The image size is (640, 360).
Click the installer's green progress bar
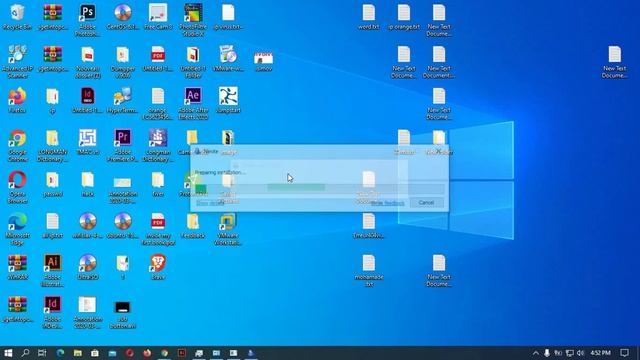tap(319, 188)
